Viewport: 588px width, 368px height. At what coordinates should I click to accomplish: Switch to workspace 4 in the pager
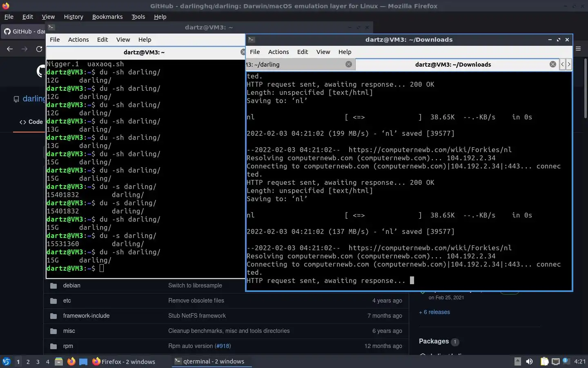click(47, 361)
